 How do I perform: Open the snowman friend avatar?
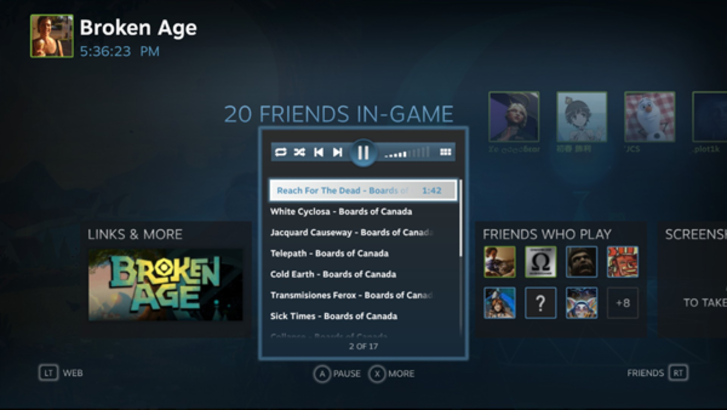coord(650,117)
